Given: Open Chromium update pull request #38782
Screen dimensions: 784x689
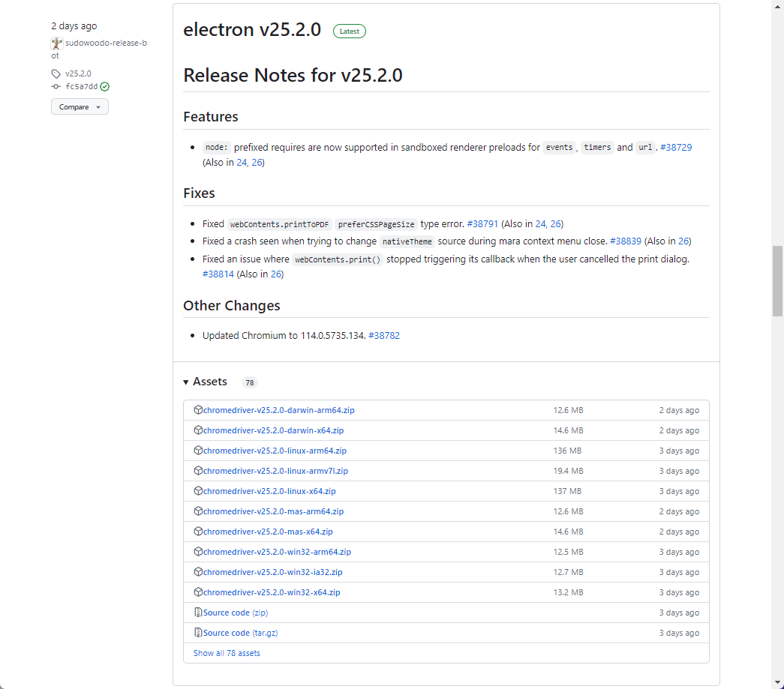Looking at the screenshot, I should 384,336.
